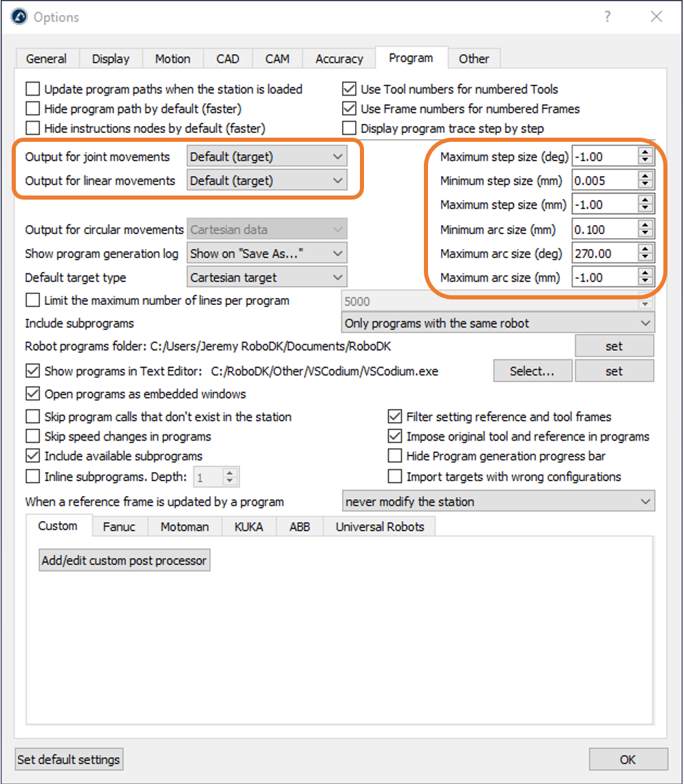Open Show program generation log dropdown

click(x=267, y=253)
